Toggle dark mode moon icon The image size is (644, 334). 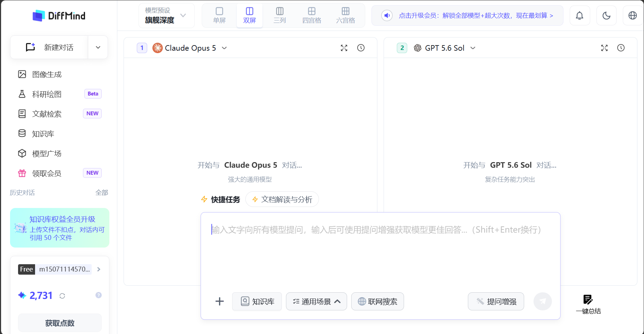[x=607, y=16]
